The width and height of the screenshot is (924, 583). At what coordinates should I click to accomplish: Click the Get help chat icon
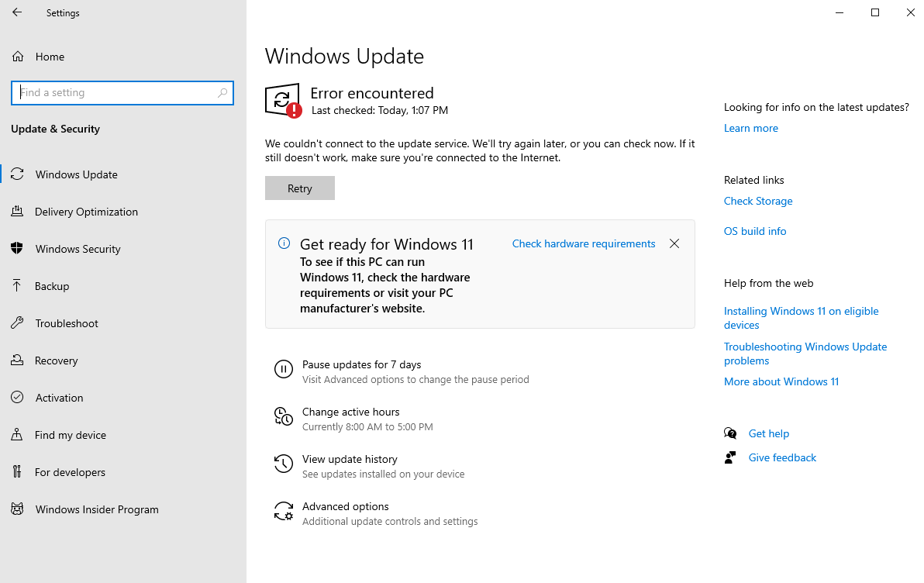pyautogui.click(x=730, y=434)
